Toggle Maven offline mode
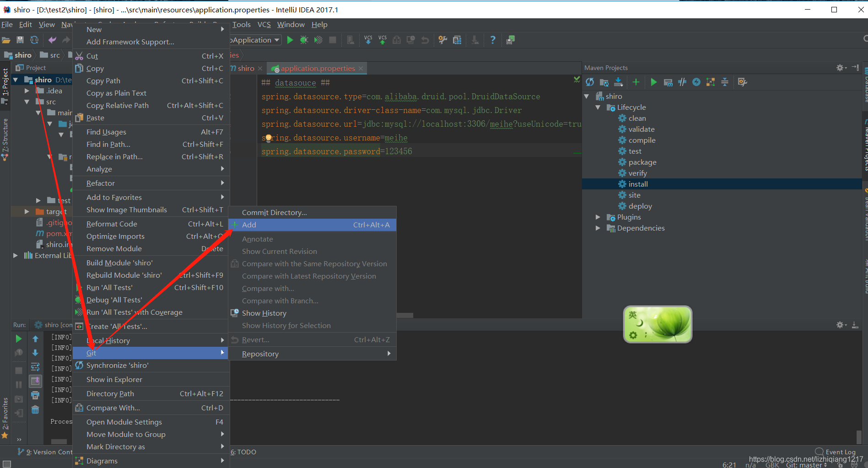This screenshot has width=868, height=468. click(682, 82)
